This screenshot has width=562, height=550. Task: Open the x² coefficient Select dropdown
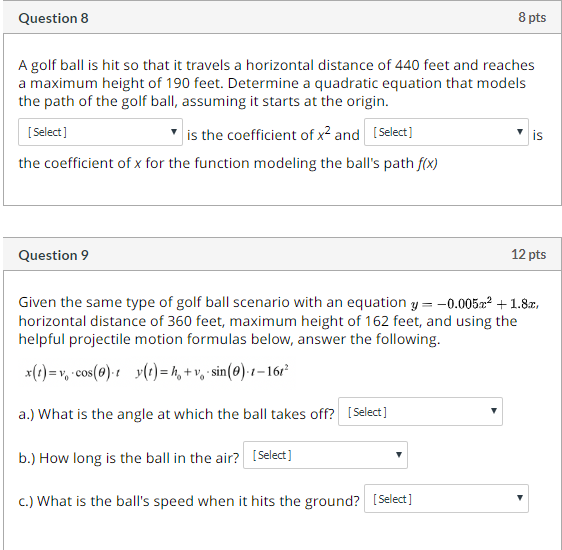point(100,132)
